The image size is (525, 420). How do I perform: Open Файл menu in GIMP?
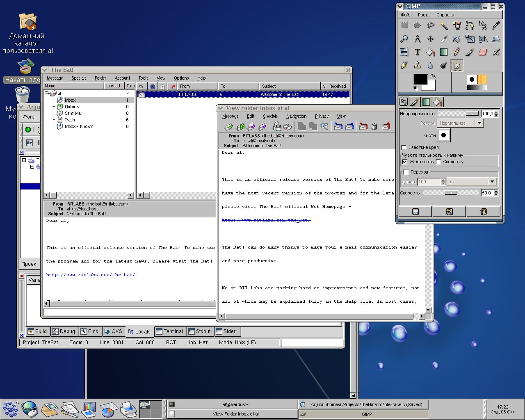coord(406,15)
